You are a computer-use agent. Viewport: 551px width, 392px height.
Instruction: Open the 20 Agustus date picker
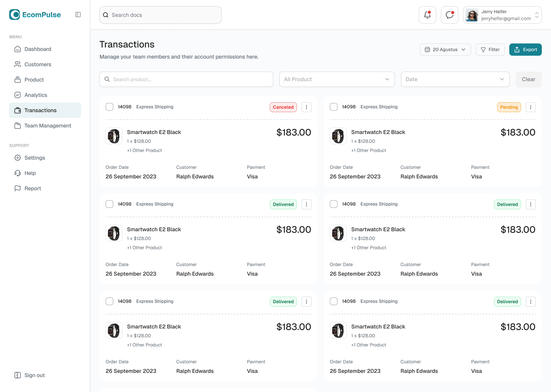coord(445,50)
